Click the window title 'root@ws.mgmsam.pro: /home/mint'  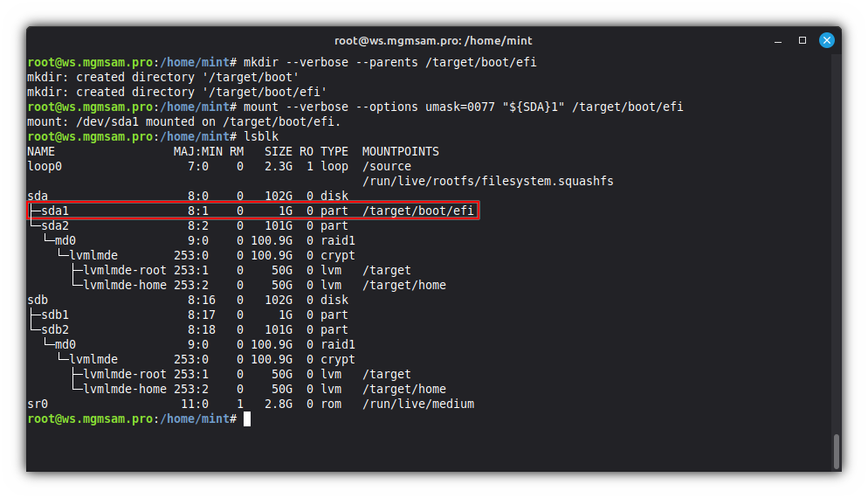point(433,40)
